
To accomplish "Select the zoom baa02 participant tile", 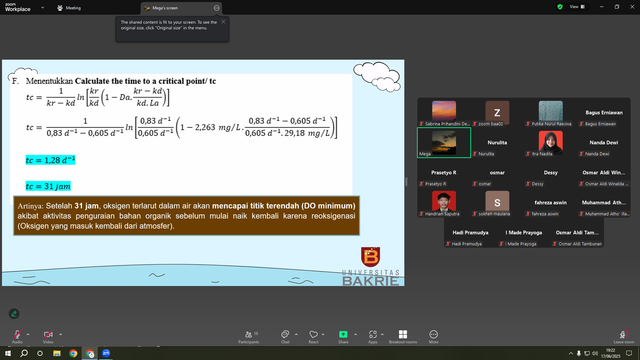I will click(x=497, y=113).
